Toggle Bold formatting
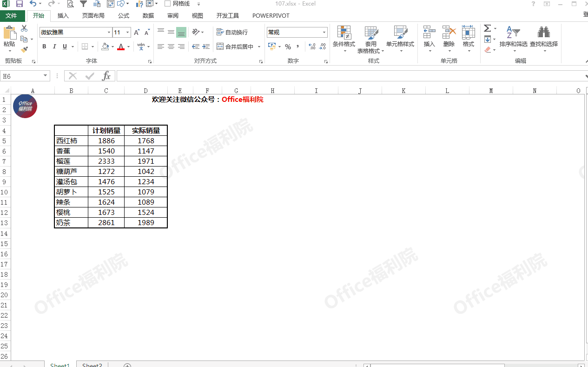Image resolution: width=588 pixels, height=367 pixels. pos(44,47)
